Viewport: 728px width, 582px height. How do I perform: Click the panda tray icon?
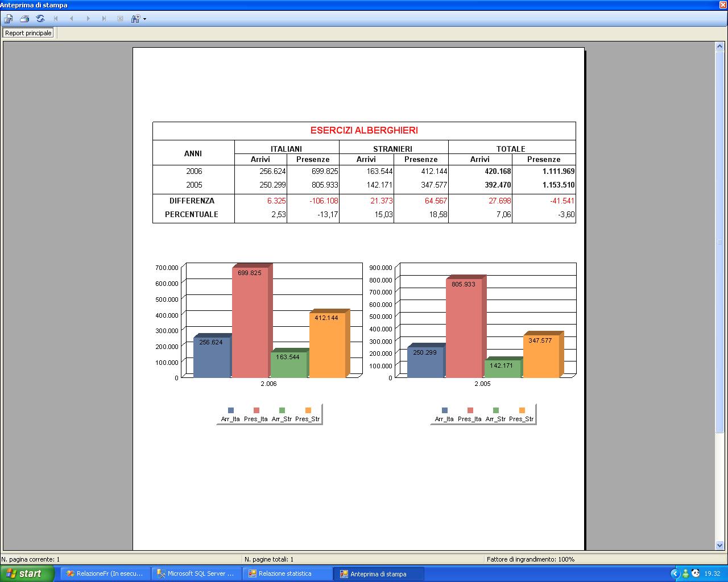[696, 573]
